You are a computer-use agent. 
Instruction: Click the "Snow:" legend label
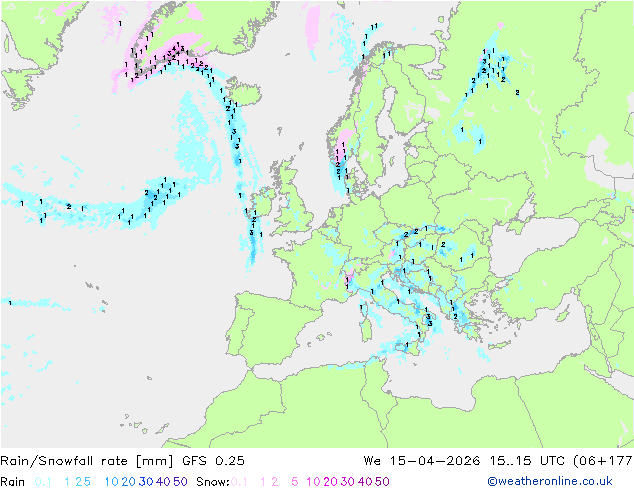coord(213,482)
